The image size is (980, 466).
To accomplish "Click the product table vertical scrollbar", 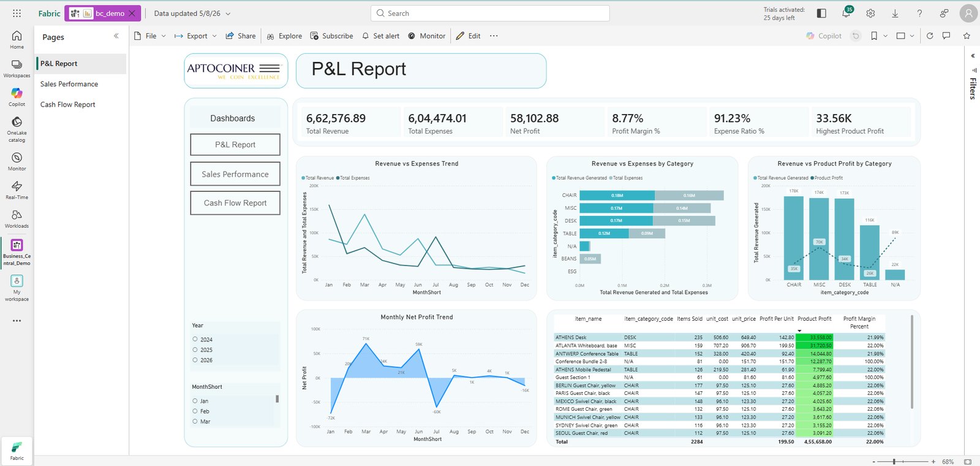I will coord(912,362).
